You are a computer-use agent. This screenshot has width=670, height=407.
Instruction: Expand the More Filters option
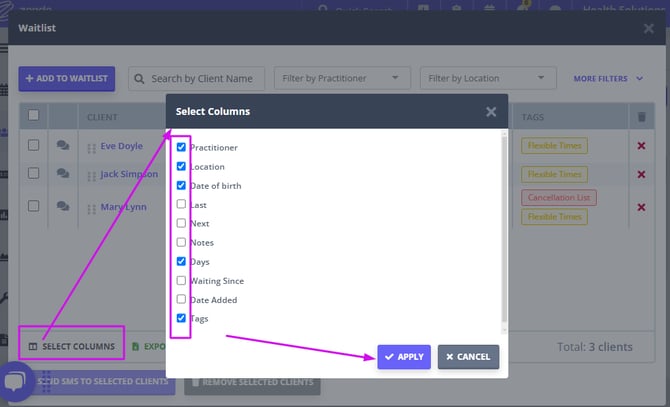click(608, 78)
